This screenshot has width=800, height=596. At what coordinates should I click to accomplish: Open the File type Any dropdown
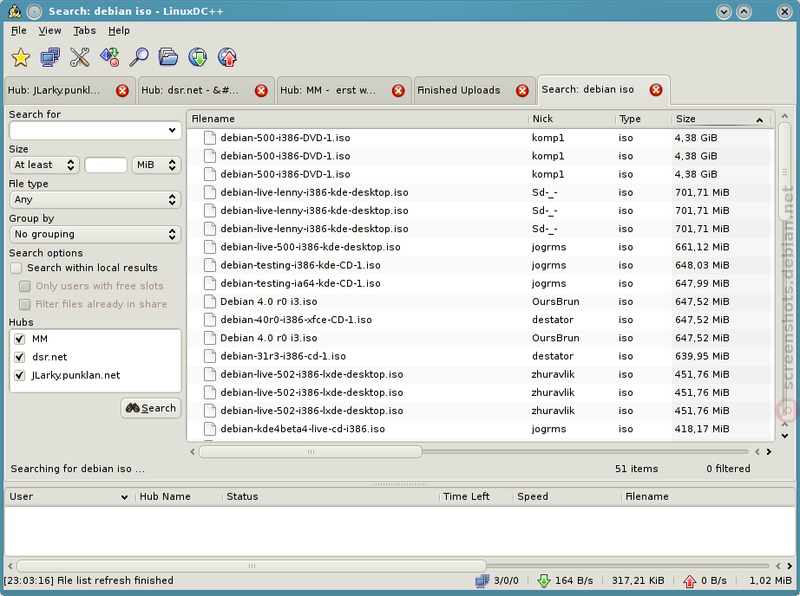coord(95,200)
